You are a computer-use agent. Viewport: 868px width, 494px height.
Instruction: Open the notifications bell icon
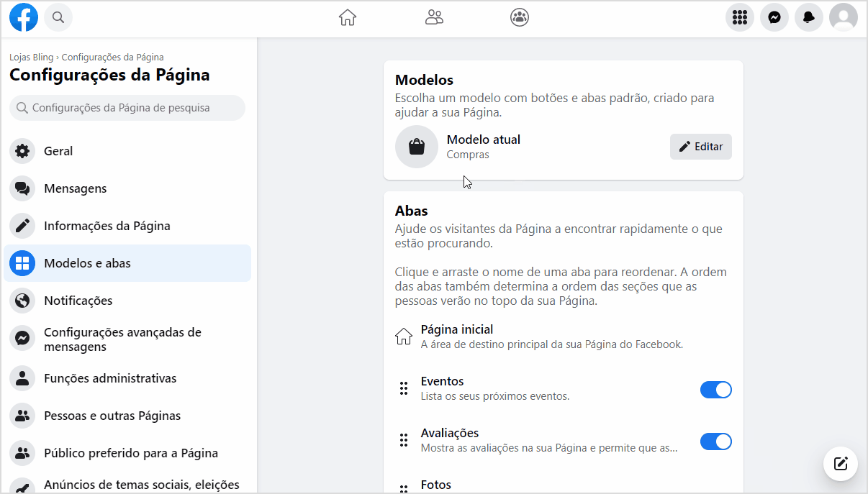[x=809, y=17]
